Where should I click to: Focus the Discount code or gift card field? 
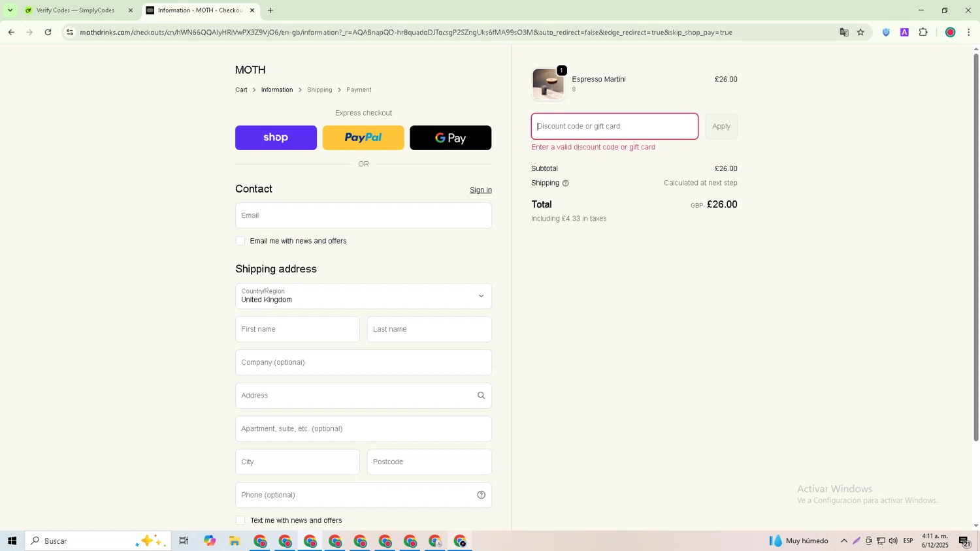pos(615,127)
